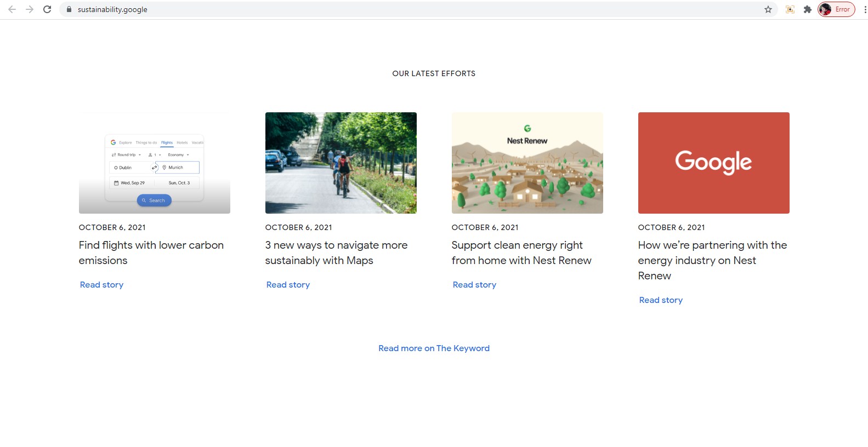Open 'Find flights with lower carbon emissions' headline
This screenshot has height=447, width=868.
(x=151, y=253)
